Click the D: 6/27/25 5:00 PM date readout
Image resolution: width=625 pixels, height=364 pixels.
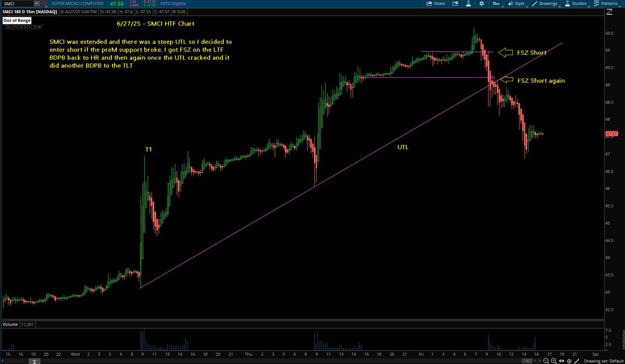79,12
